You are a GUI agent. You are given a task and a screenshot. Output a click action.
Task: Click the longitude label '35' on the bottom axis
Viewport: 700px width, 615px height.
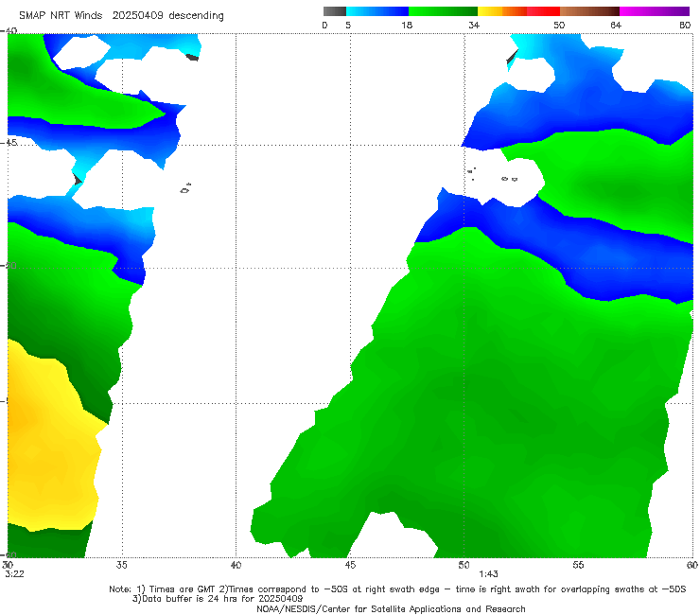tap(121, 566)
